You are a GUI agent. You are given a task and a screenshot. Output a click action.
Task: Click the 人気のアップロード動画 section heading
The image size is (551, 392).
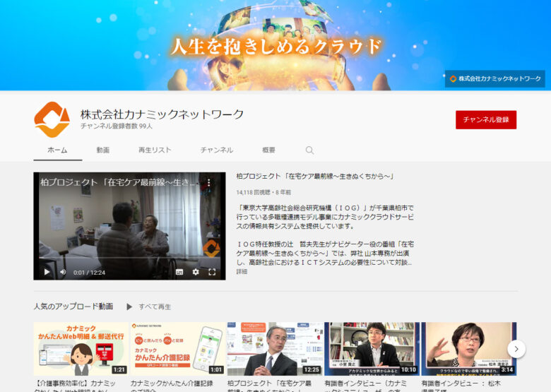[x=73, y=307]
